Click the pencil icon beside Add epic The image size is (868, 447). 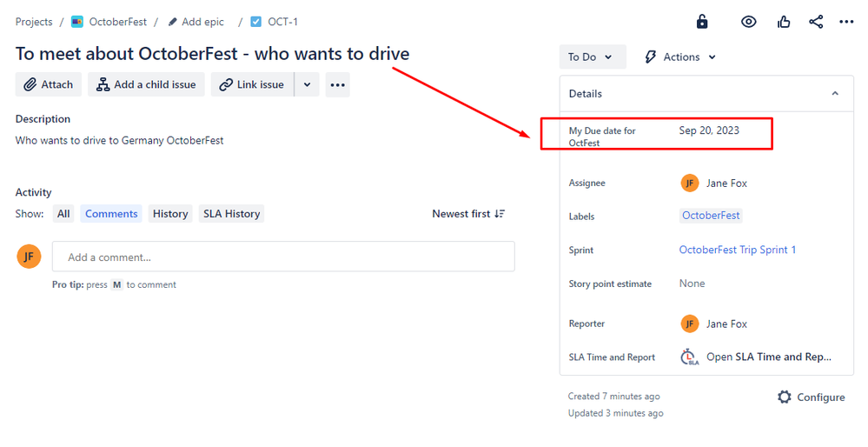(x=172, y=22)
